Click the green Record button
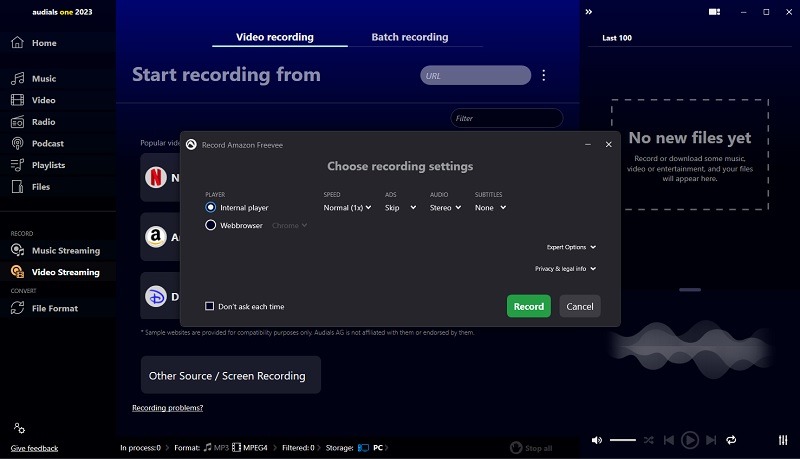The height and width of the screenshot is (459, 800). point(529,306)
